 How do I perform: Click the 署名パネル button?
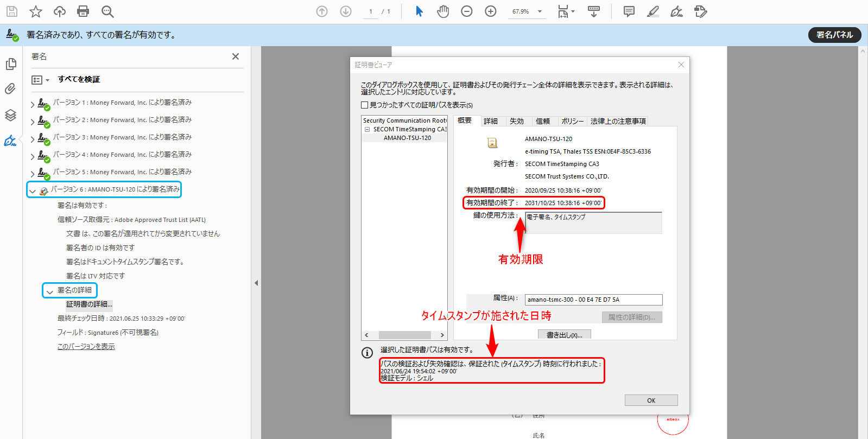point(835,35)
